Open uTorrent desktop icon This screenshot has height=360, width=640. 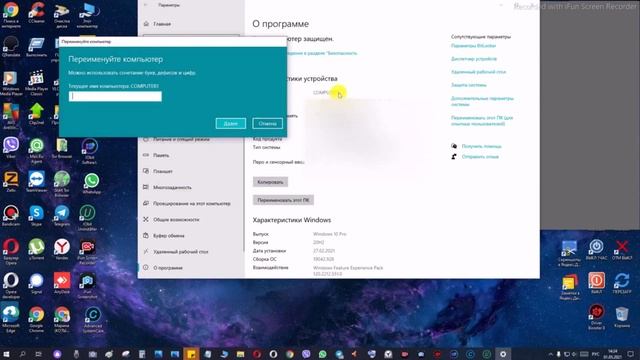(x=36, y=249)
